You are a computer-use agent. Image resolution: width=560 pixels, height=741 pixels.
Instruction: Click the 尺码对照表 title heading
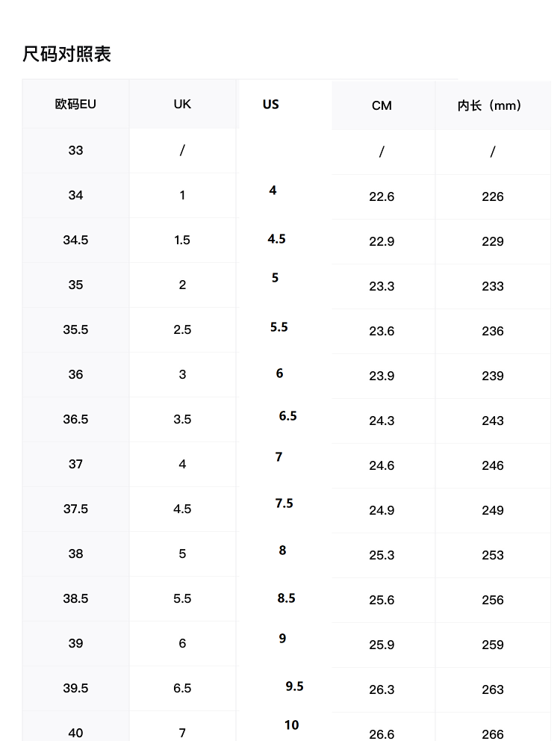67,55
